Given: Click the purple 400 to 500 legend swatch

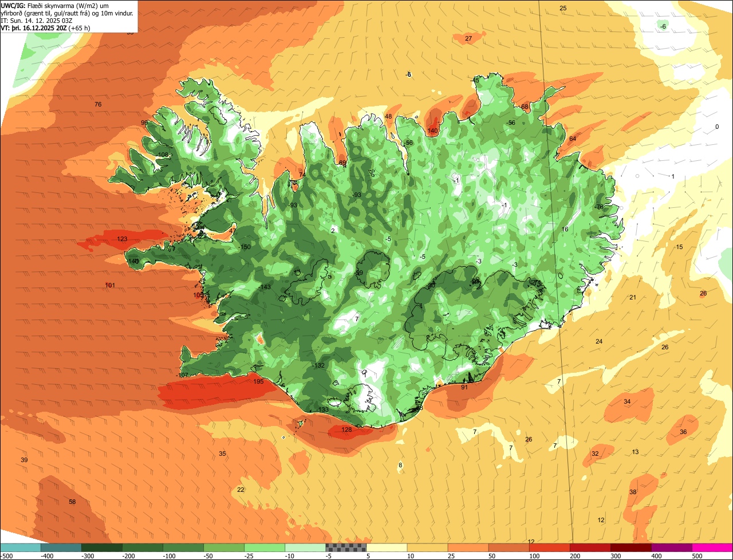Looking at the screenshot, I should (671, 547).
